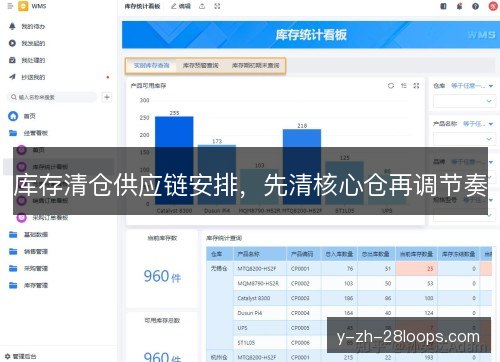Click the help question-mark icon
The image size is (500, 362).
click(x=476, y=6)
